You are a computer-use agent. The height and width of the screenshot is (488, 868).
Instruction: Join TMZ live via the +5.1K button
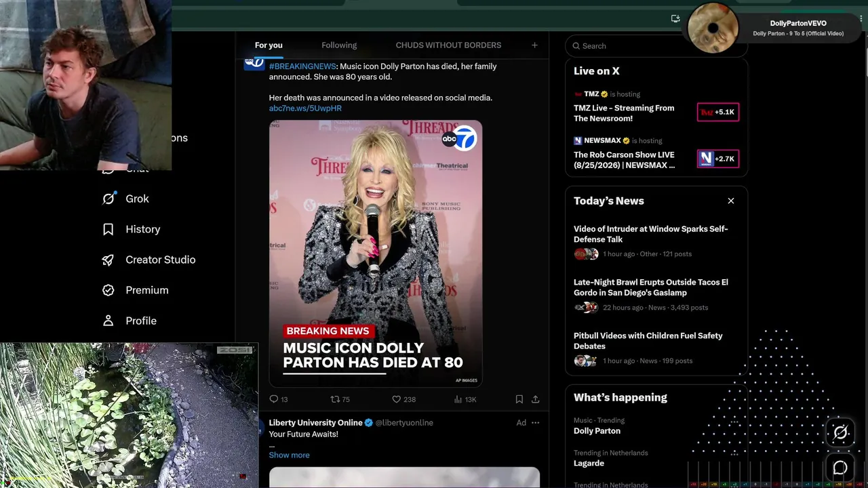tap(718, 112)
